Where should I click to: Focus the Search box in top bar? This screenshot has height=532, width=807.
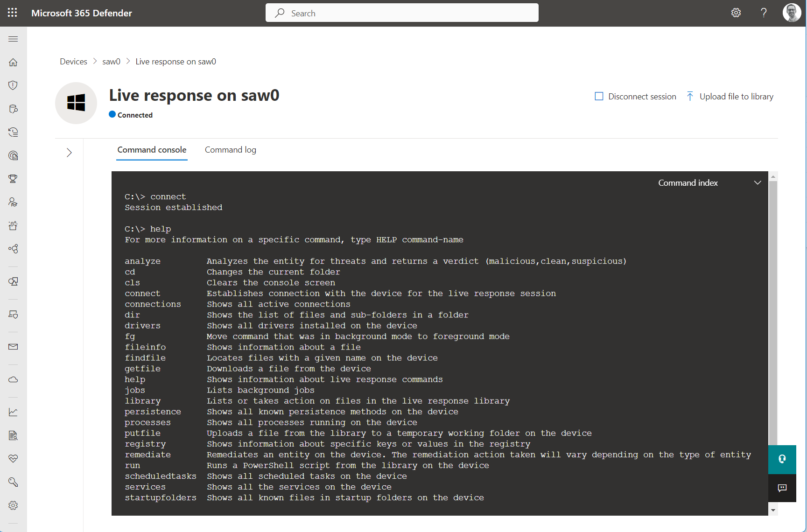[x=402, y=13]
